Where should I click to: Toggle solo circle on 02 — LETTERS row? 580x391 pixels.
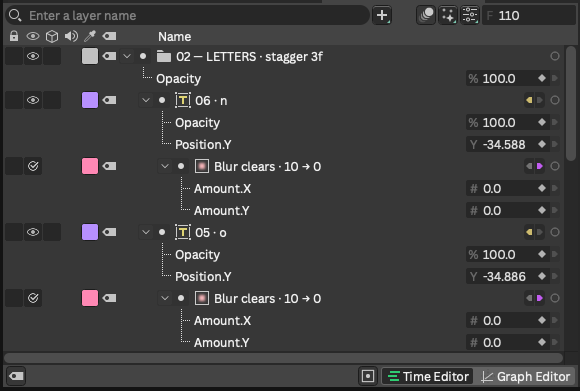pyautogui.click(x=555, y=56)
